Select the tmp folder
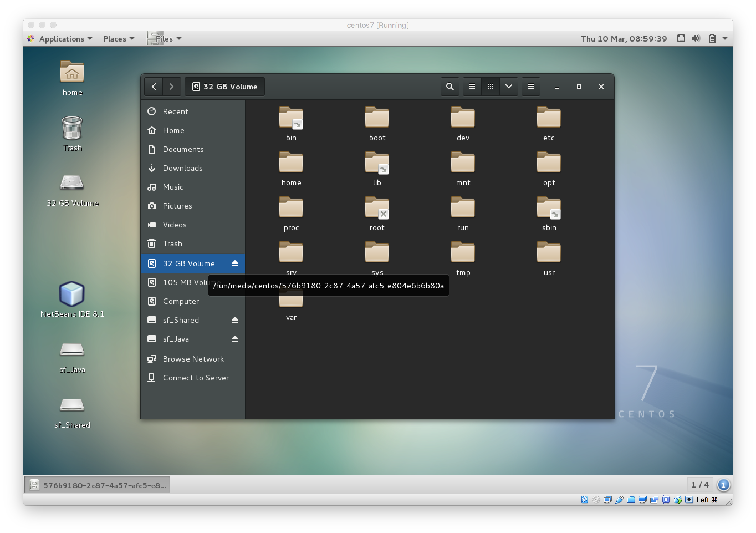 click(x=463, y=259)
